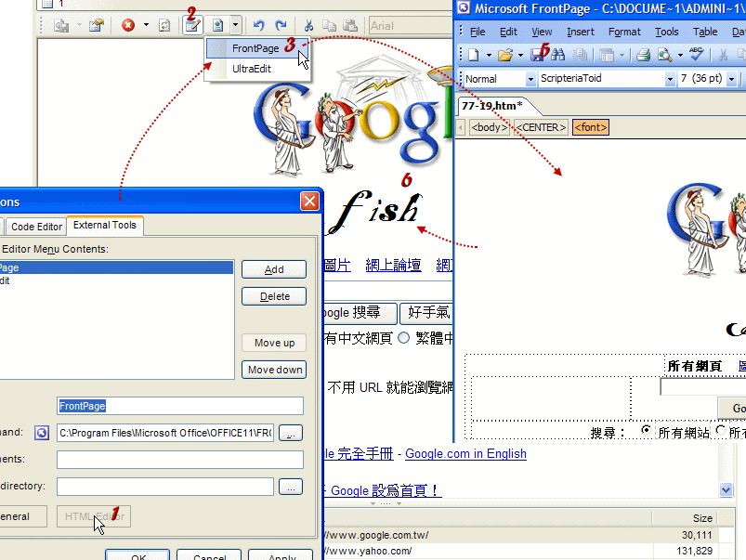
Task: Switch to External Tools tab
Action: [x=105, y=225]
